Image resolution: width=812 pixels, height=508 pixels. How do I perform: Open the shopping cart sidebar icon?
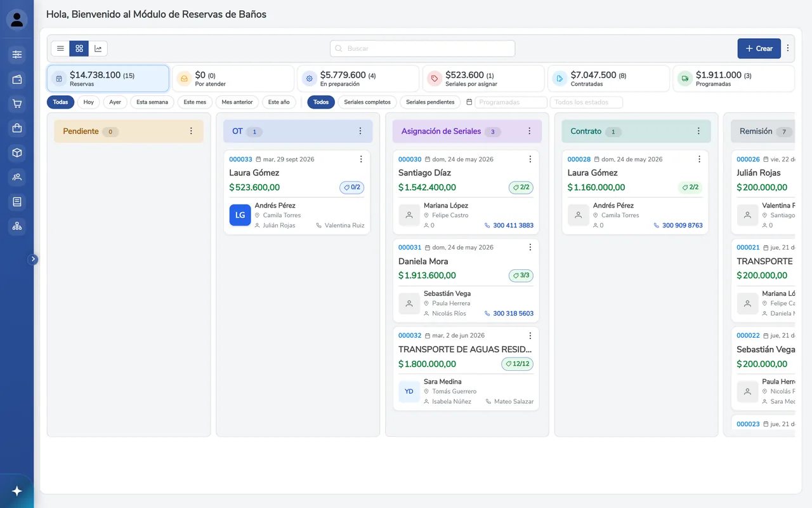click(17, 104)
